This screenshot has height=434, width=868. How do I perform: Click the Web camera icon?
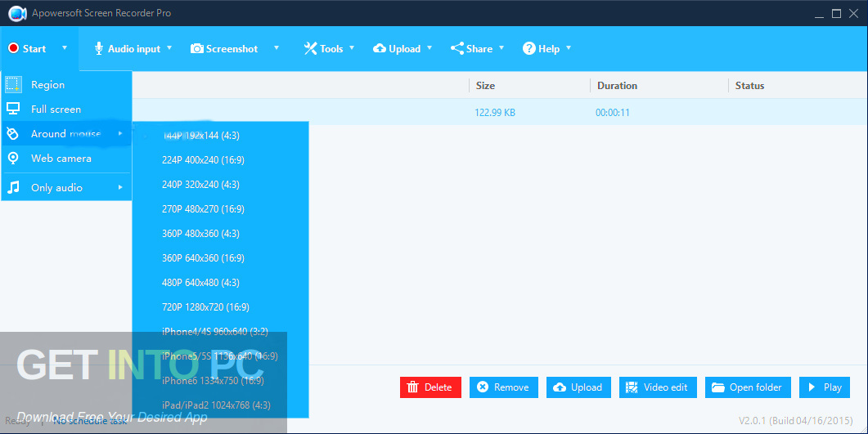pos(13,158)
